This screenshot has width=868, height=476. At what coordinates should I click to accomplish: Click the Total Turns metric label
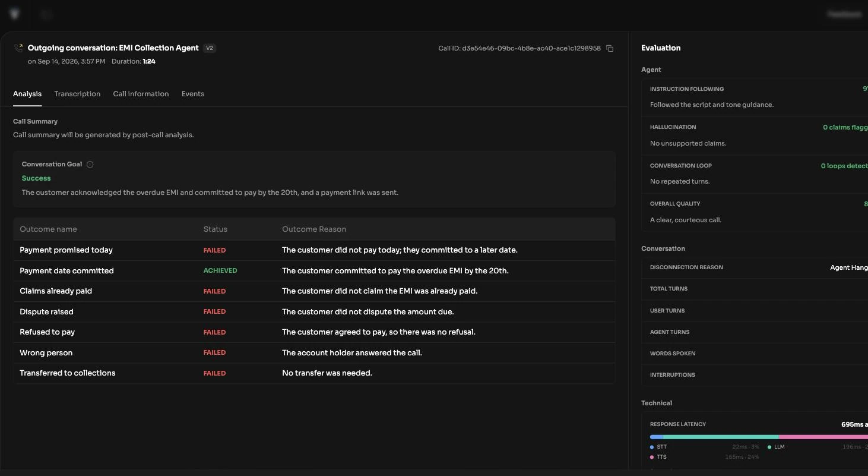[x=669, y=289]
